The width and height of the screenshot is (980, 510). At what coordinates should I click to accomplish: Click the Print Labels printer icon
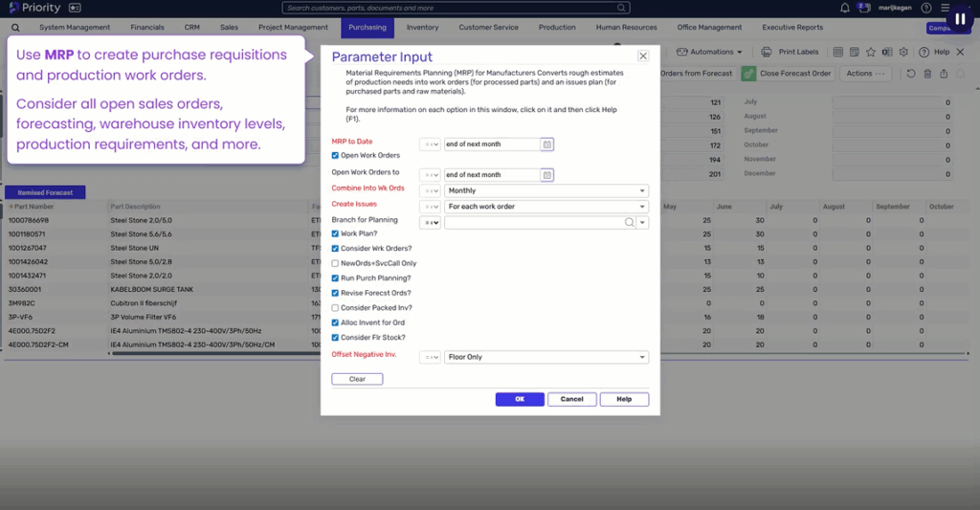coord(766,52)
